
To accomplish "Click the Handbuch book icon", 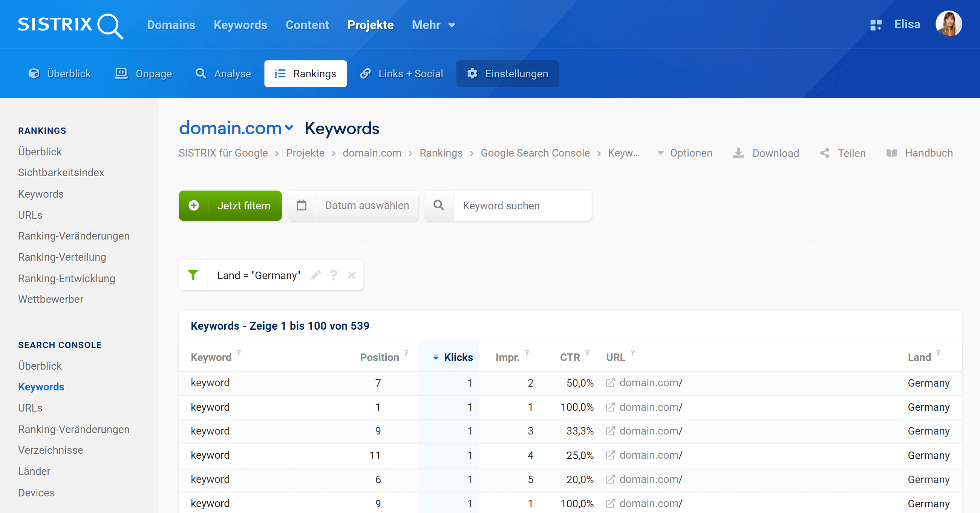I will tap(891, 153).
